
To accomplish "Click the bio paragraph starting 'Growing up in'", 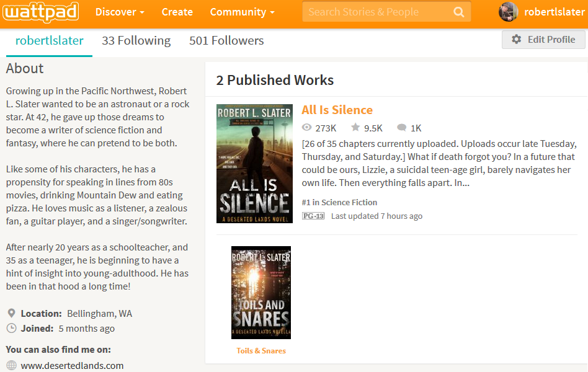I will pos(98,117).
